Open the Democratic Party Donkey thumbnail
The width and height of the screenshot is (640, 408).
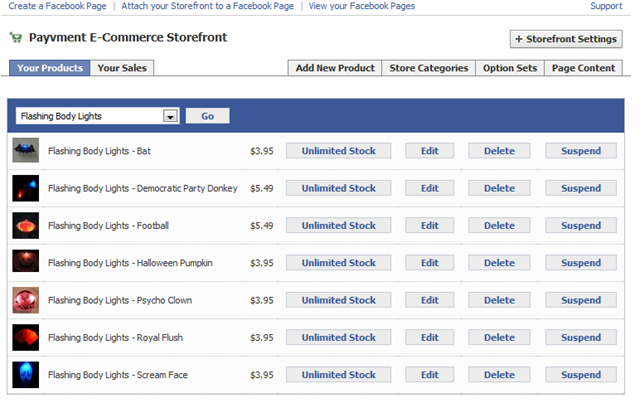point(26,188)
